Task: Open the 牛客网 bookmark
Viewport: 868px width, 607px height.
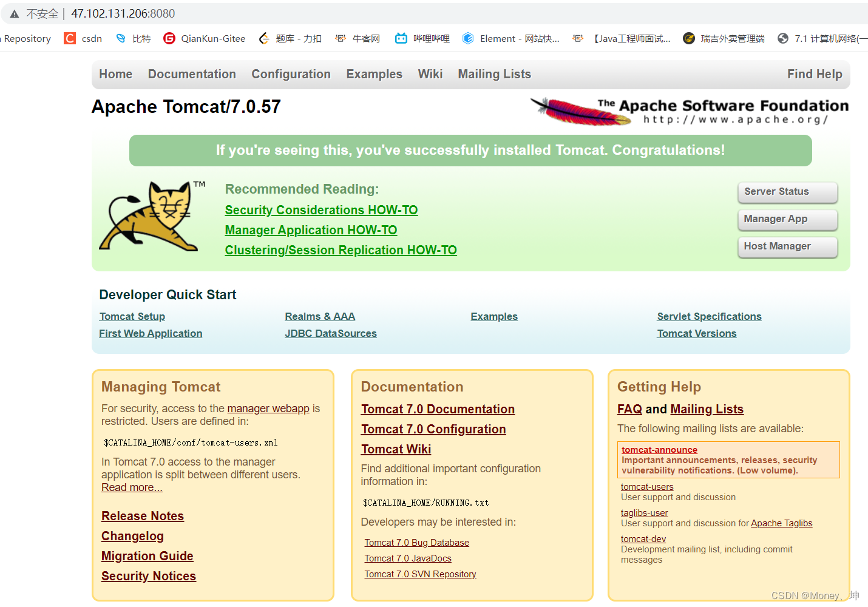Action: tap(358, 38)
